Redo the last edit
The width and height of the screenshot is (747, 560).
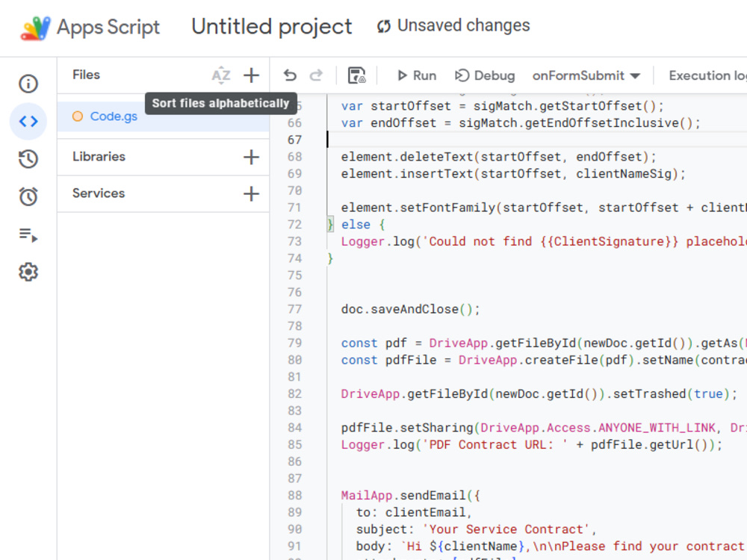(x=316, y=75)
